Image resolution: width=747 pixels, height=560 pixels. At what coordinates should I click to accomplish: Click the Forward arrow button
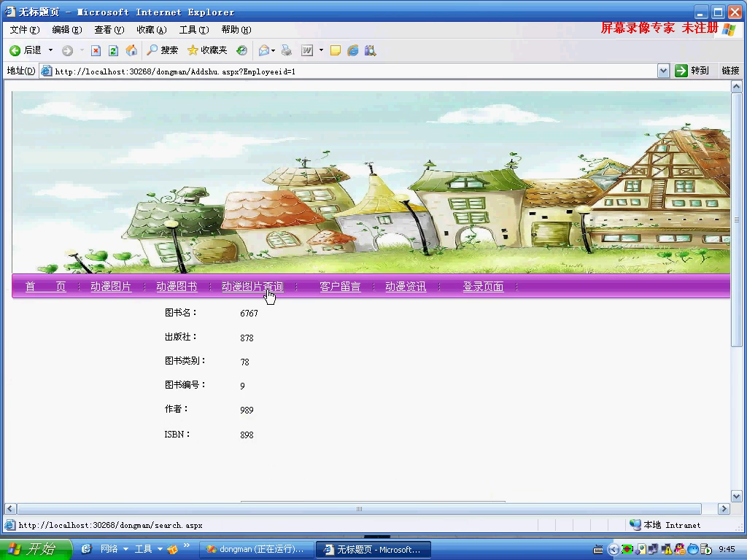[67, 50]
